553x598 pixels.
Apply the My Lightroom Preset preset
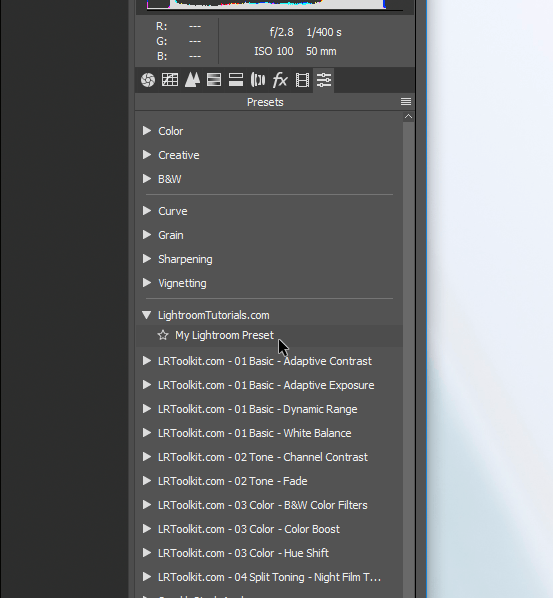[x=224, y=335]
